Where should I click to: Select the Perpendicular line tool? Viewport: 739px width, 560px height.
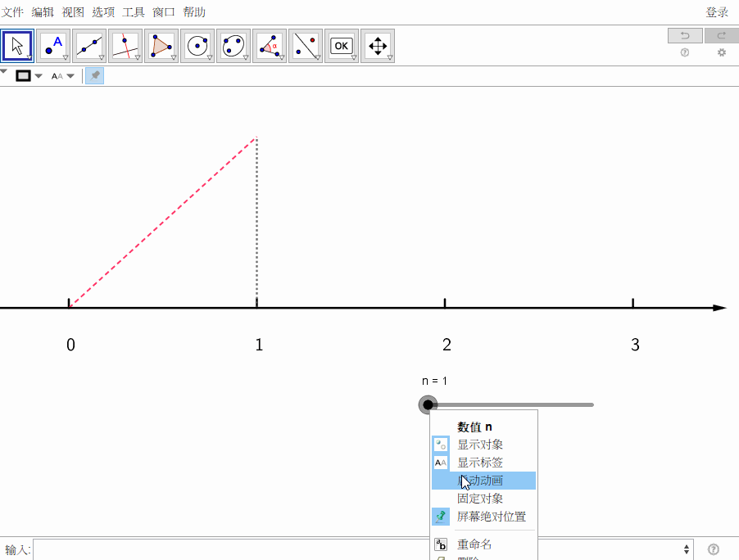[125, 46]
